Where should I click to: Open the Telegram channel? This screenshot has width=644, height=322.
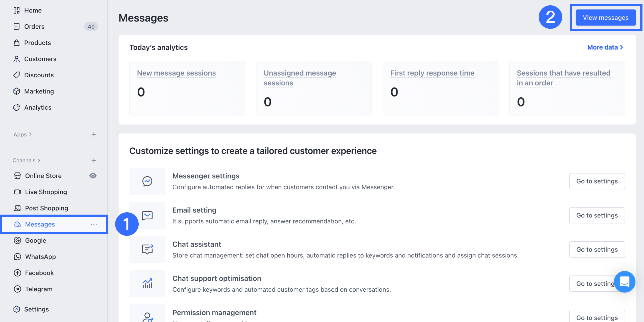point(39,289)
